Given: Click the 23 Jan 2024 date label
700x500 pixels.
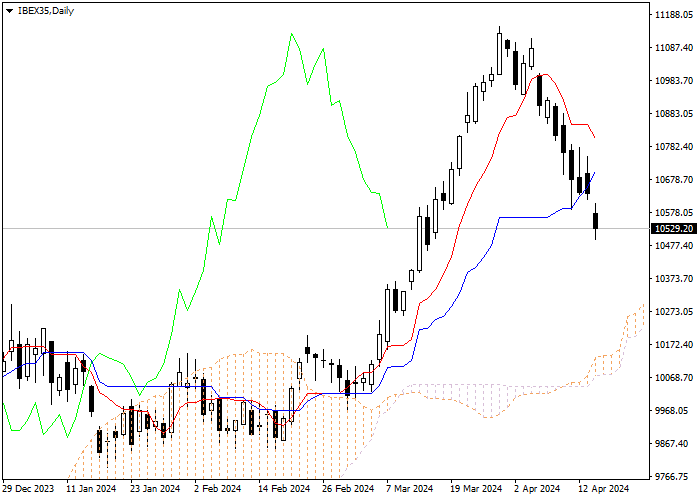Looking at the screenshot, I should [155, 489].
